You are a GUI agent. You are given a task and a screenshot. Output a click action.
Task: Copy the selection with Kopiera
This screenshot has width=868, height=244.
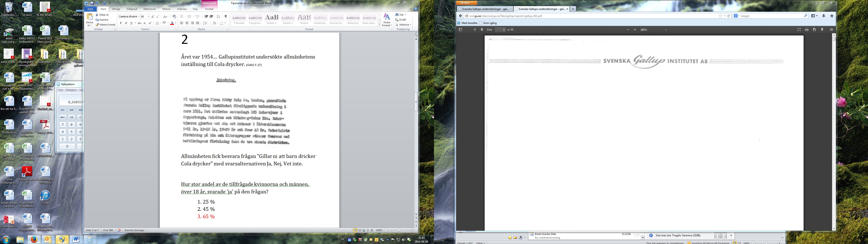tap(102, 20)
